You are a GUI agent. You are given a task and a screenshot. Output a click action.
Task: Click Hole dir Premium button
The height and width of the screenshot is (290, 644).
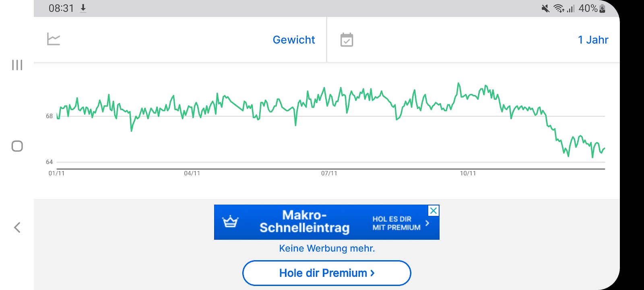[x=326, y=273]
